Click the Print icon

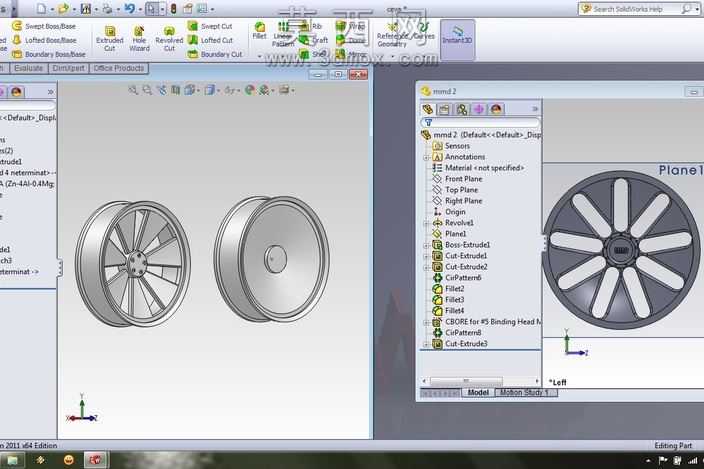(x=107, y=9)
